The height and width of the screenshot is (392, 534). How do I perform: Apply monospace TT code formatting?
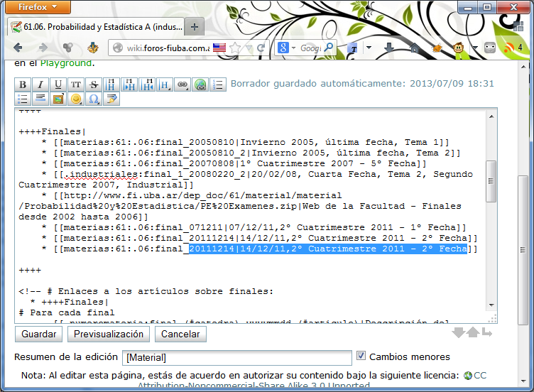point(76,85)
